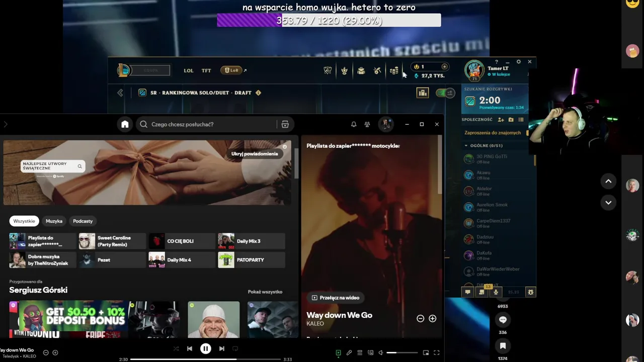The image size is (644, 362).
Task: Open the Daily Mix 3 tile
Action: 252,241
